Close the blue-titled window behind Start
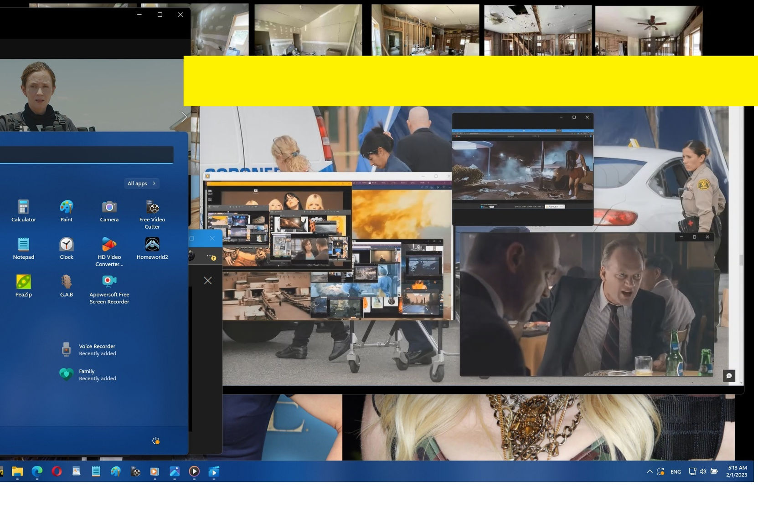Viewport: 758px width, 532px height. click(212, 238)
